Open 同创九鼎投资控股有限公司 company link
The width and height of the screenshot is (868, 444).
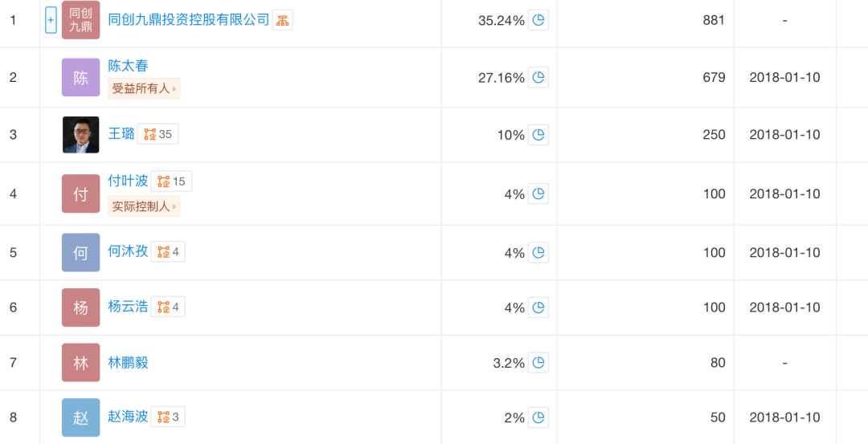pyautogui.click(x=189, y=19)
